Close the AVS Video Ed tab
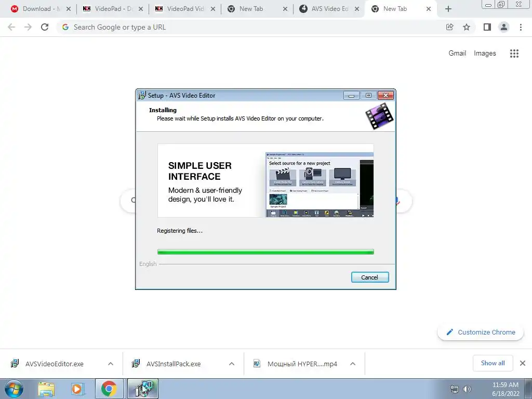 [357, 9]
